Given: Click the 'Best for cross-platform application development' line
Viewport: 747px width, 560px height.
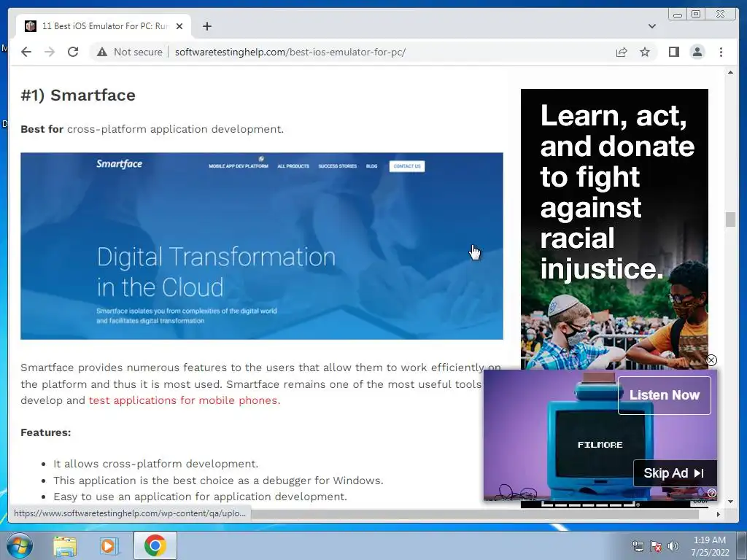Looking at the screenshot, I should [x=152, y=129].
